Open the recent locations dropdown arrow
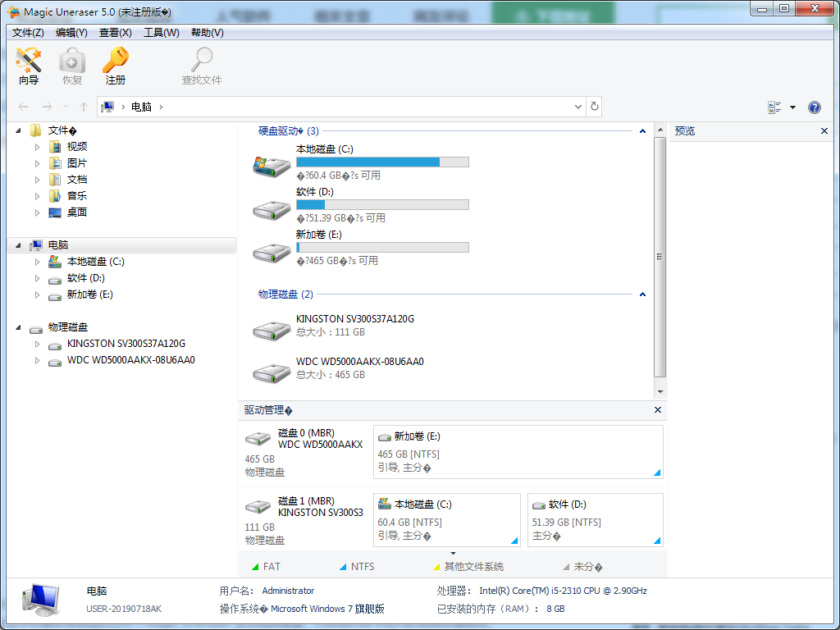Image resolution: width=840 pixels, height=630 pixels. pos(66,107)
